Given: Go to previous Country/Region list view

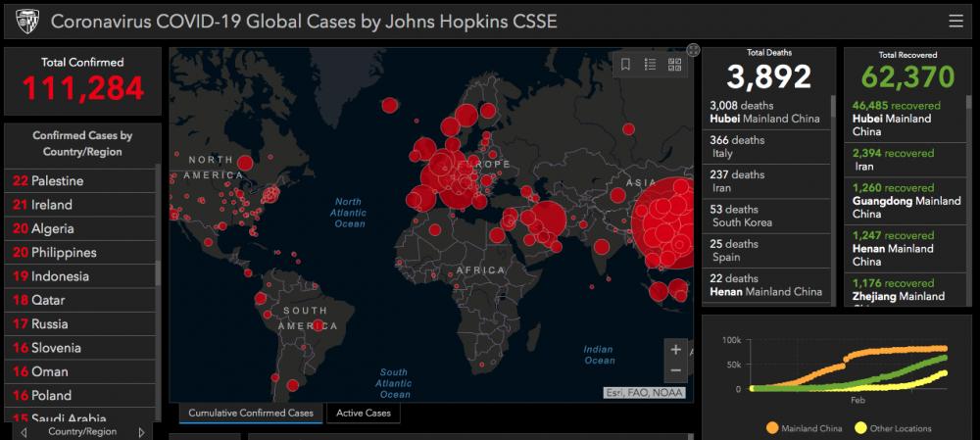Looking at the screenshot, I should (x=24, y=432).
